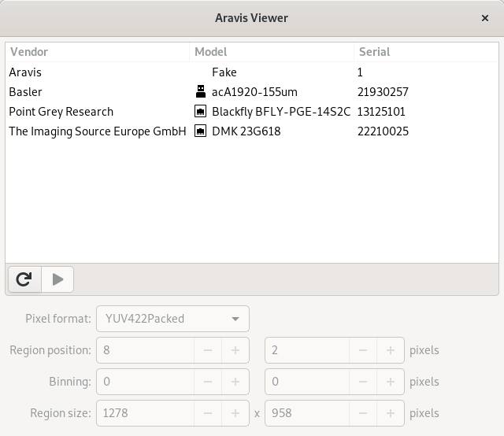This screenshot has height=436, width=504.
Task: Decrease Region position X value
Action: pyautogui.click(x=208, y=350)
